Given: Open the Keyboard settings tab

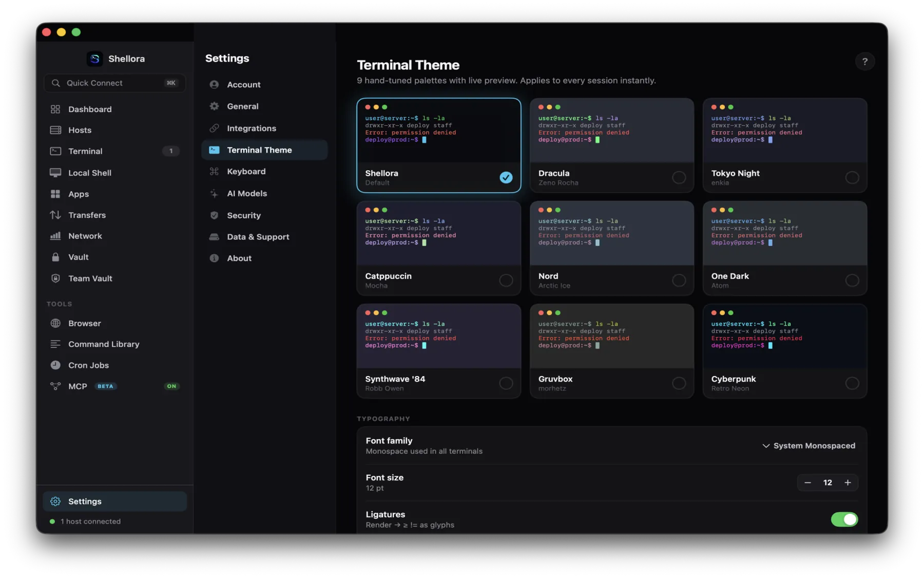Looking at the screenshot, I should point(264,172).
